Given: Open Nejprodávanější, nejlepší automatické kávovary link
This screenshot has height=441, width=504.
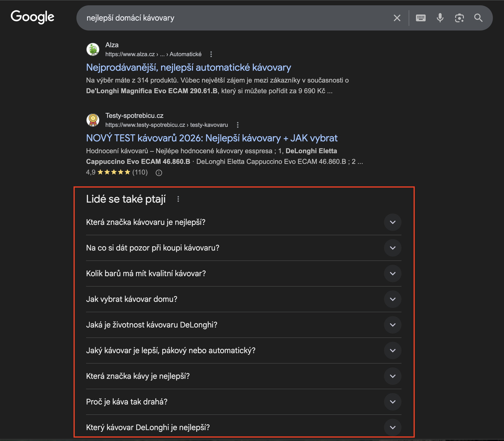Looking at the screenshot, I should [x=188, y=68].
